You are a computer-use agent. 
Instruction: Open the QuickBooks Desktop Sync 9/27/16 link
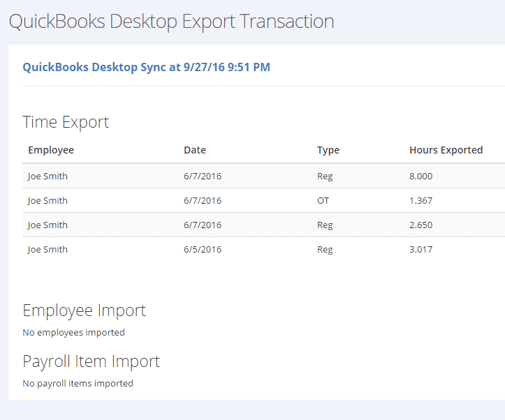(x=146, y=67)
